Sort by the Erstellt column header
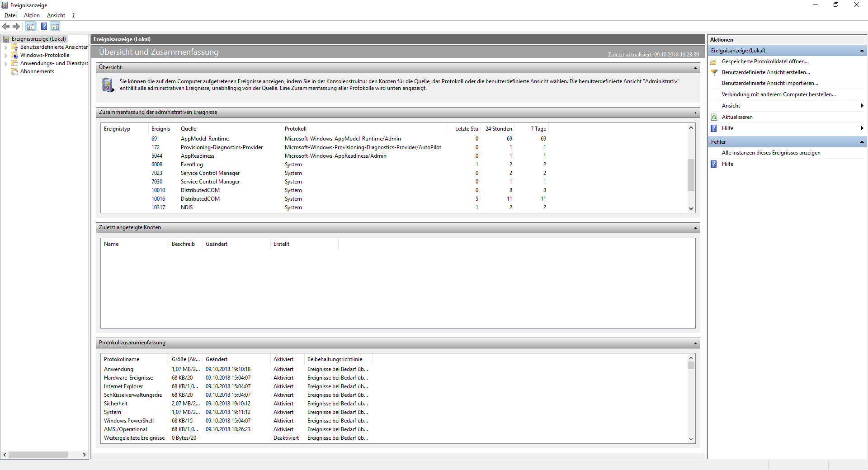The image size is (868, 470). (304, 244)
